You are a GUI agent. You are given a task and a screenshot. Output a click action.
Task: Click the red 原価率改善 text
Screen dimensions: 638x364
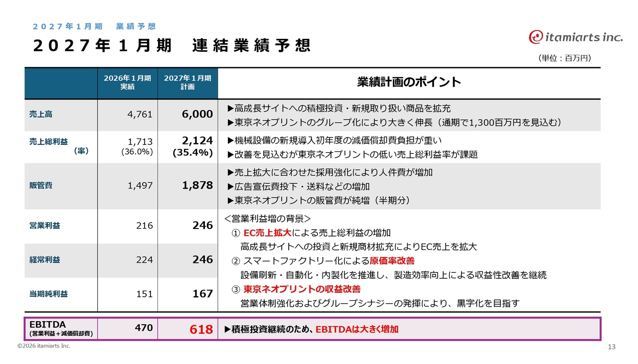392,261
